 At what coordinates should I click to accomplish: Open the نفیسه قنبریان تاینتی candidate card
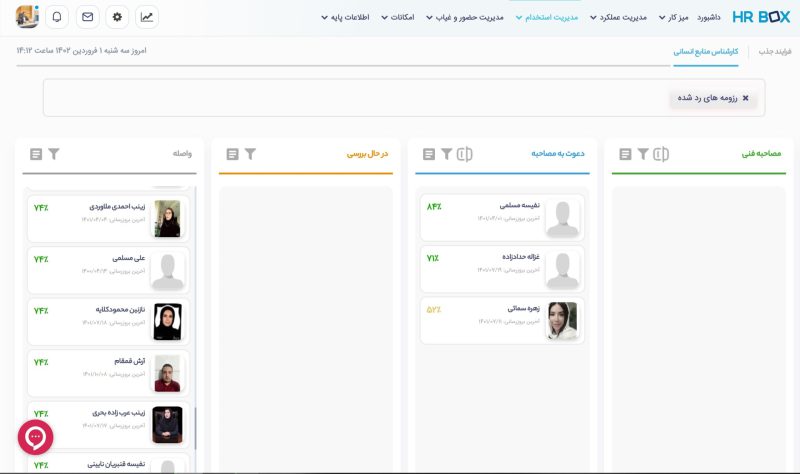tap(108, 463)
